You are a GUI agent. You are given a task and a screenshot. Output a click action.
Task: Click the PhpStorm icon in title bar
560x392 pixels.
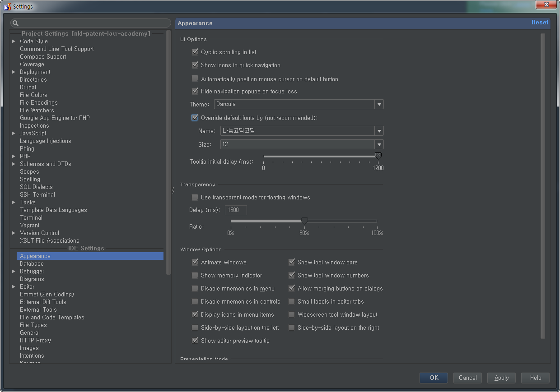pos(7,6)
